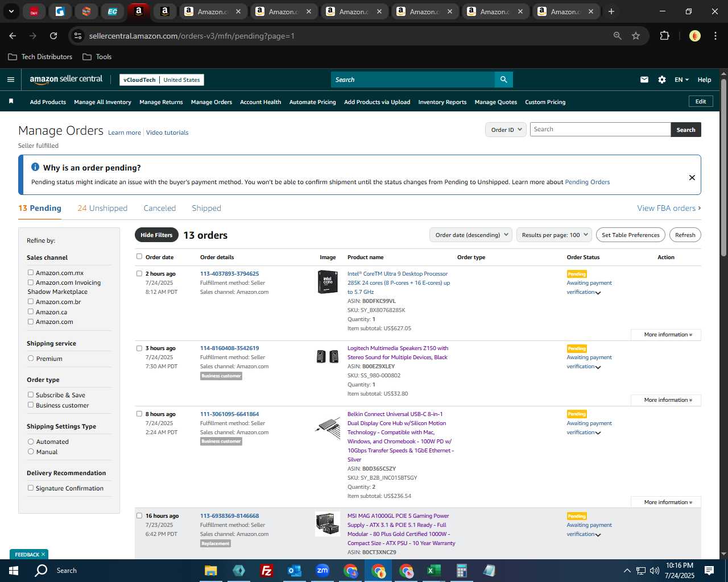Click the Amazon Seller Central logo
728x582 pixels.
[x=66, y=80]
